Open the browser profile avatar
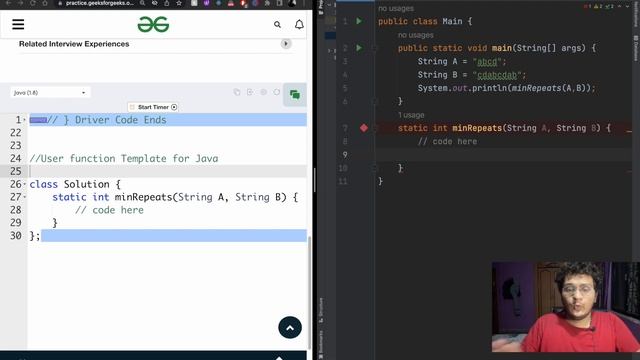Viewport: 640px width, 360px height. [x=292, y=3]
